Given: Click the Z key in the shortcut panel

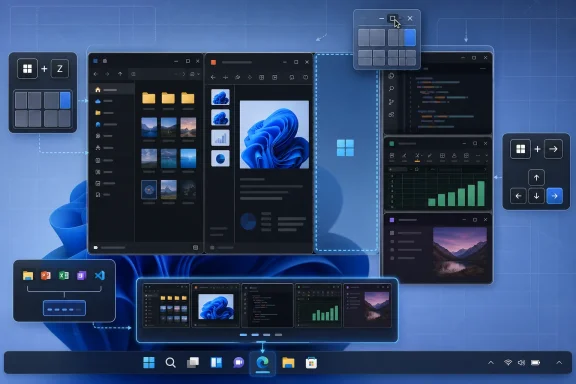Looking at the screenshot, I should point(60,68).
